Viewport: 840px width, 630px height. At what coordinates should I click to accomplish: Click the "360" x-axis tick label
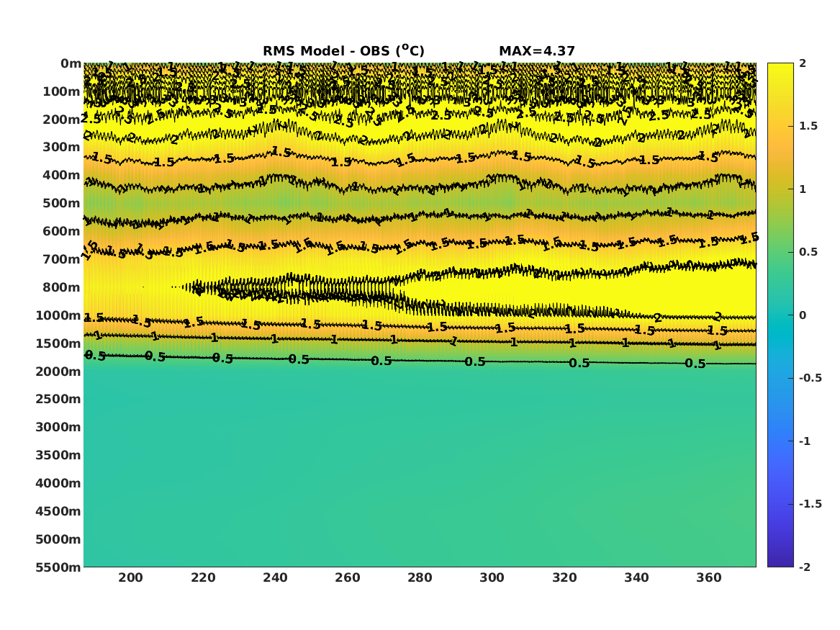point(709,578)
